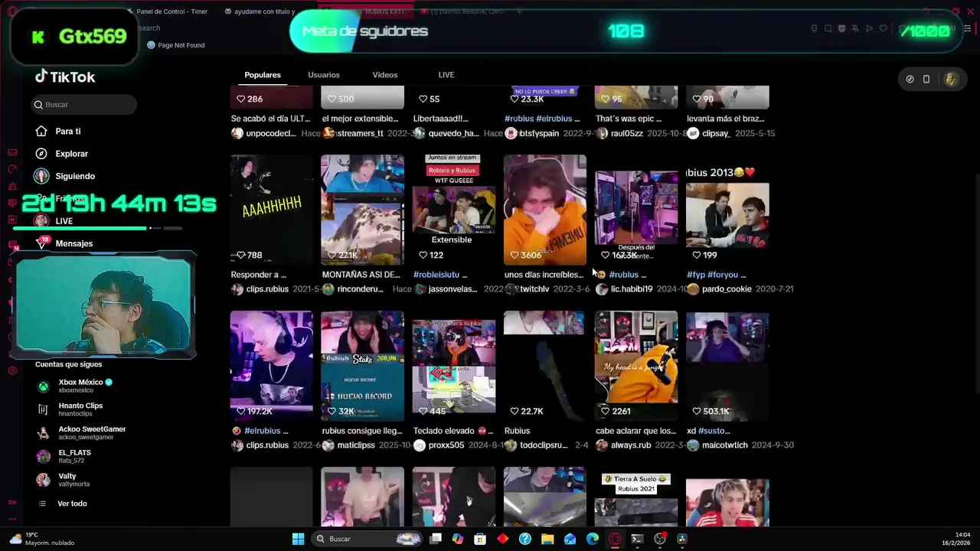Launch Copilot from the taskbar

(458, 539)
